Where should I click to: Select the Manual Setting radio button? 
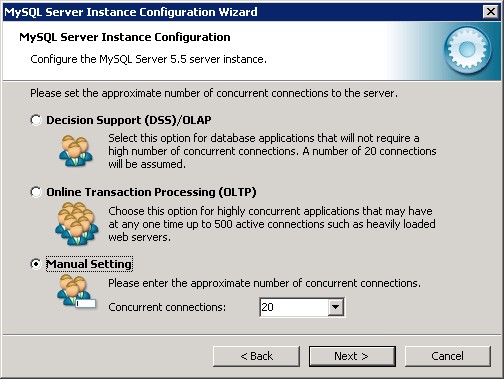pos(36,264)
